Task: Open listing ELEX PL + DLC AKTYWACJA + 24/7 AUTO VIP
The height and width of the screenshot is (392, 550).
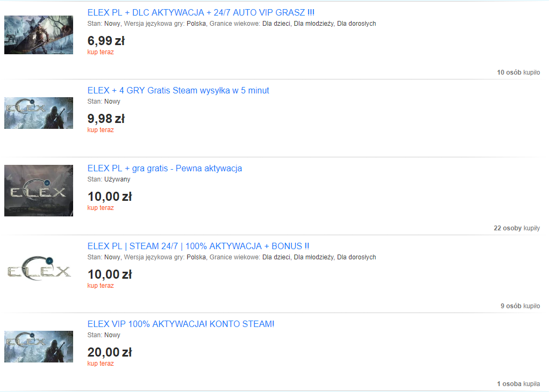Action: pyautogui.click(x=201, y=12)
